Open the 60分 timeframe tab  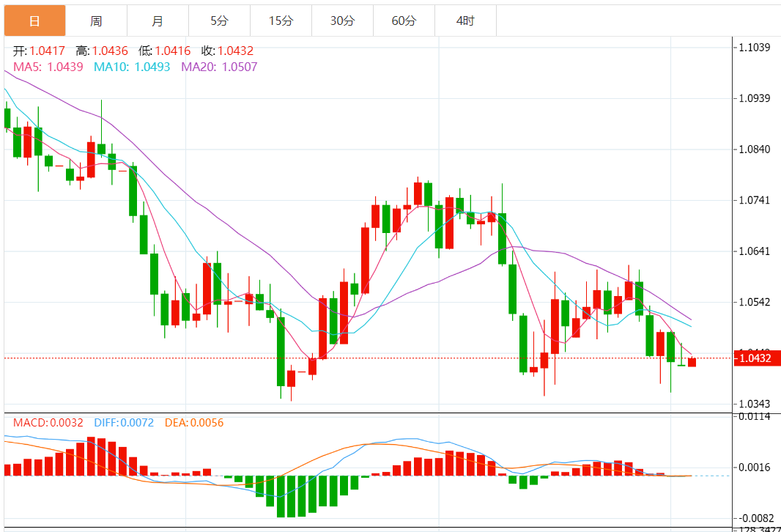404,21
